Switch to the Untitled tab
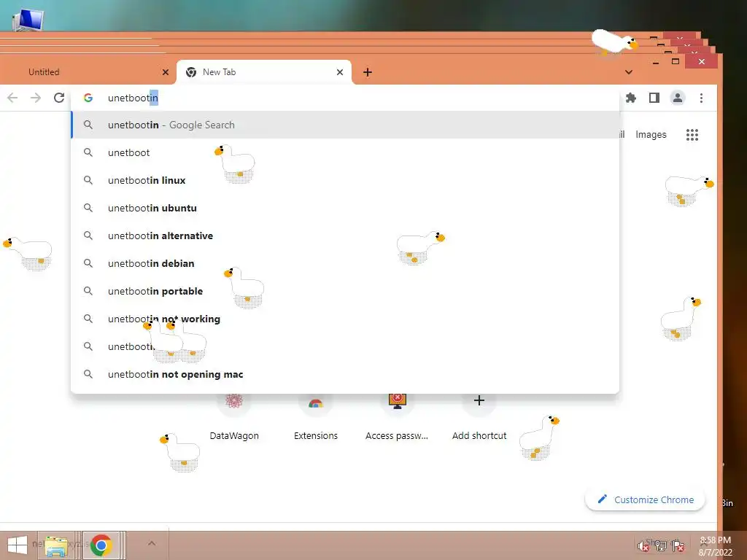747x560 pixels. click(89, 72)
